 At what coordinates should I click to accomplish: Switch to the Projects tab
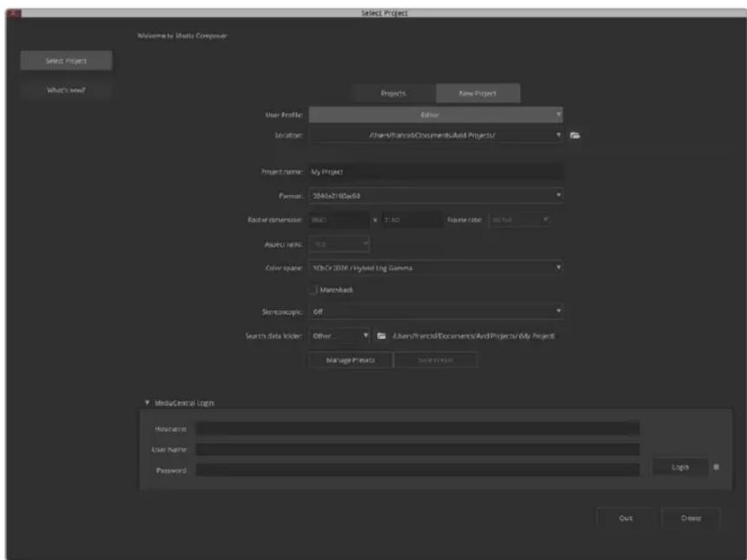click(393, 94)
